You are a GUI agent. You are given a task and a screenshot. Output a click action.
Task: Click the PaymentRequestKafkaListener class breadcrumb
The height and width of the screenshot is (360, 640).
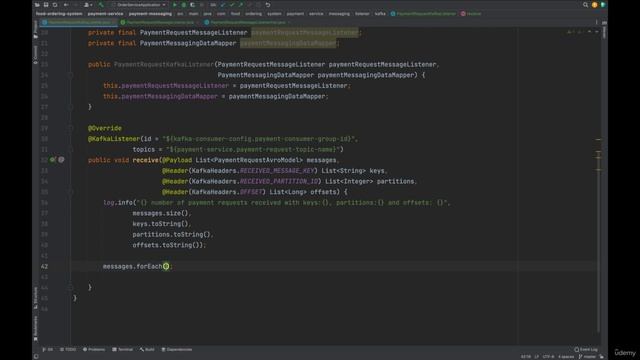(x=423, y=14)
